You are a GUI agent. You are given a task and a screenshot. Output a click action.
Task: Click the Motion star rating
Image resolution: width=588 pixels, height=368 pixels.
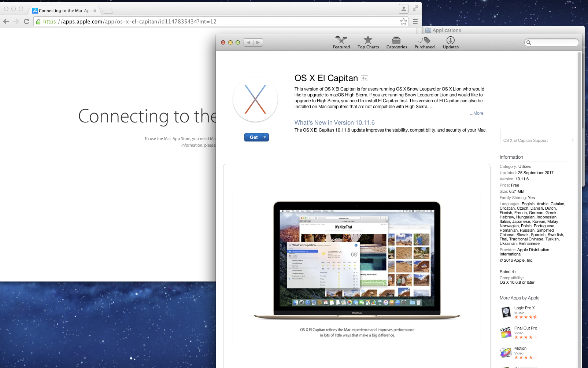click(526, 357)
